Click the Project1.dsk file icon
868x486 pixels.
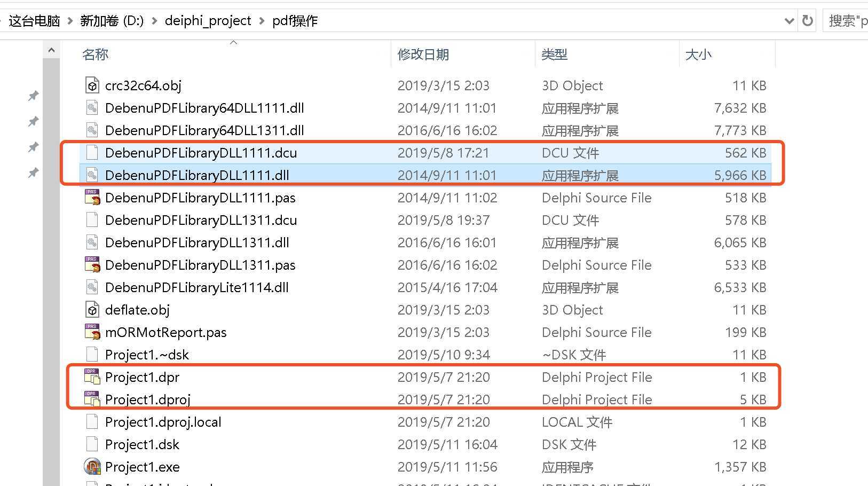click(x=92, y=444)
